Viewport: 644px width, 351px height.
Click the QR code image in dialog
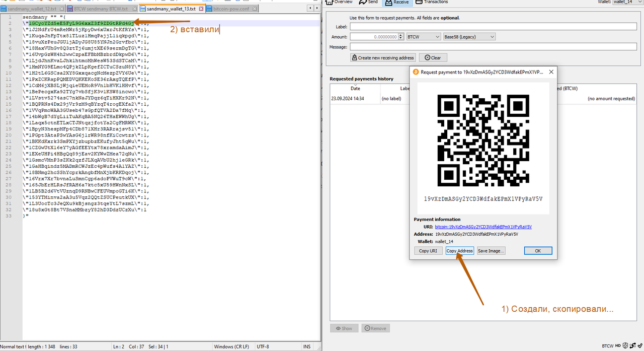[483, 141]
